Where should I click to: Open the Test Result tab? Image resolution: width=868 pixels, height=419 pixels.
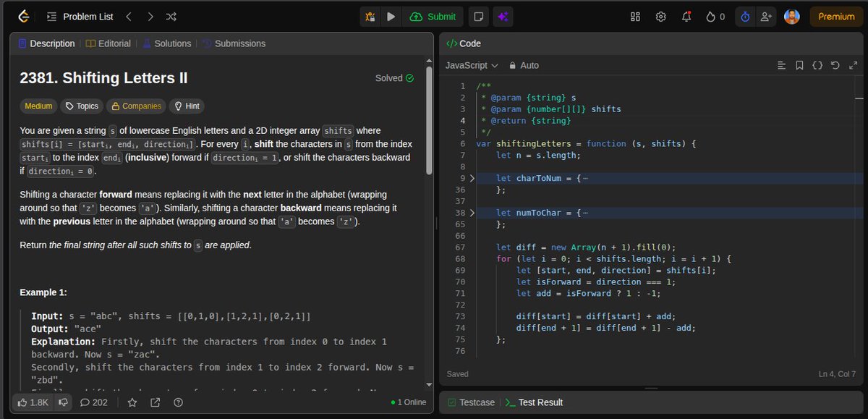534,402
